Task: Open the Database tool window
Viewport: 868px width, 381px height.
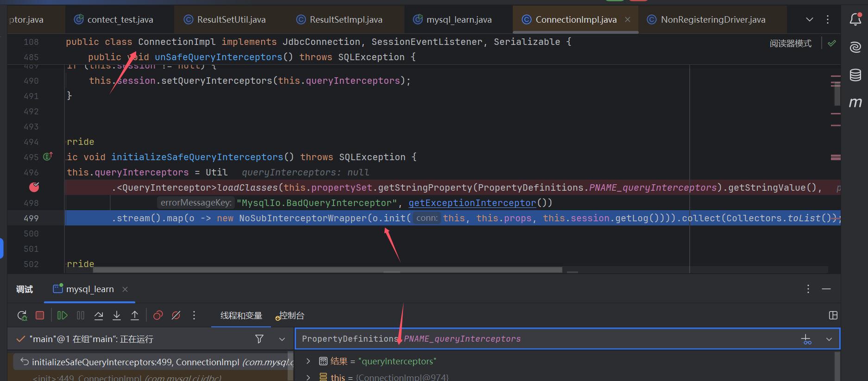Action: point(855,75)
